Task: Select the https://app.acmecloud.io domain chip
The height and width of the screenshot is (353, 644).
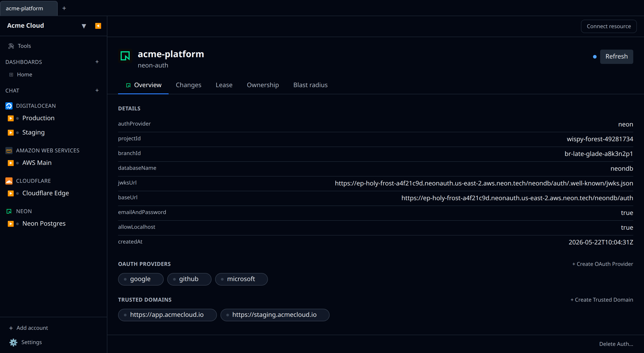Action: coord(167,315)
